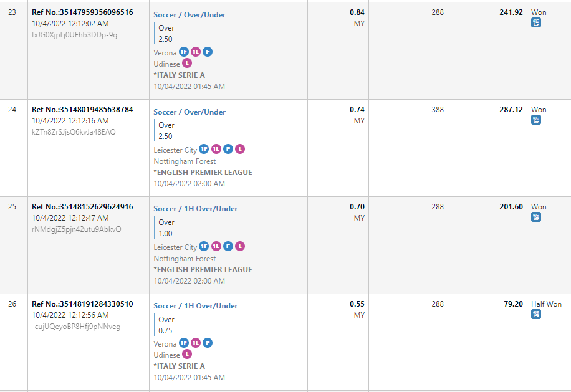571x392 pixels.
Task: Click the L badge beside Udinese in bet 23
Action: tap(187, 64)
